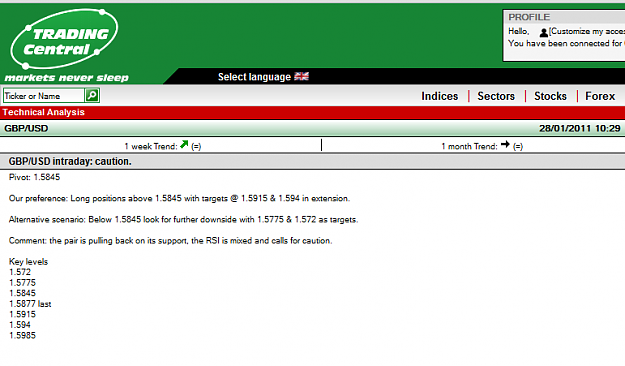
Task: Click the Trading Central logo
Action: coord(64,39)
